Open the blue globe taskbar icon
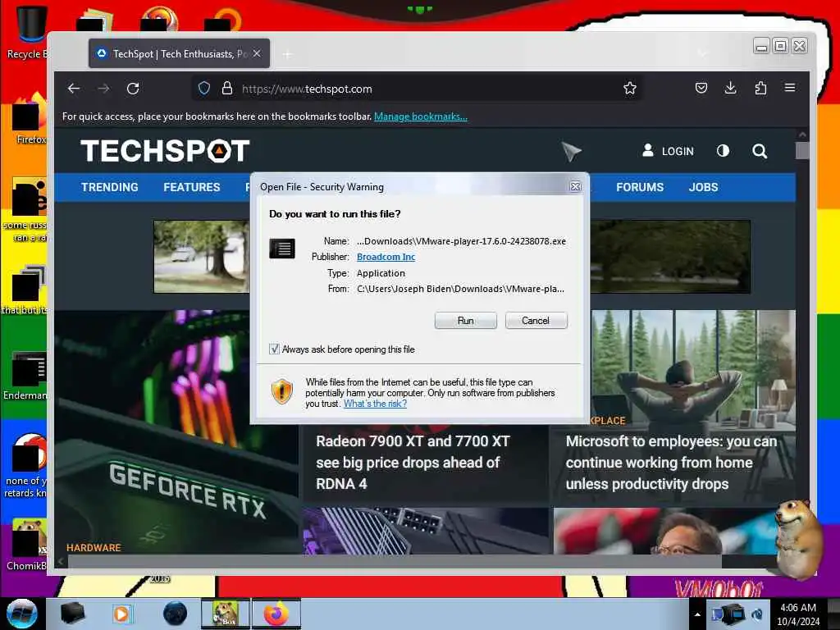The image size is (840, 630). 175,614
